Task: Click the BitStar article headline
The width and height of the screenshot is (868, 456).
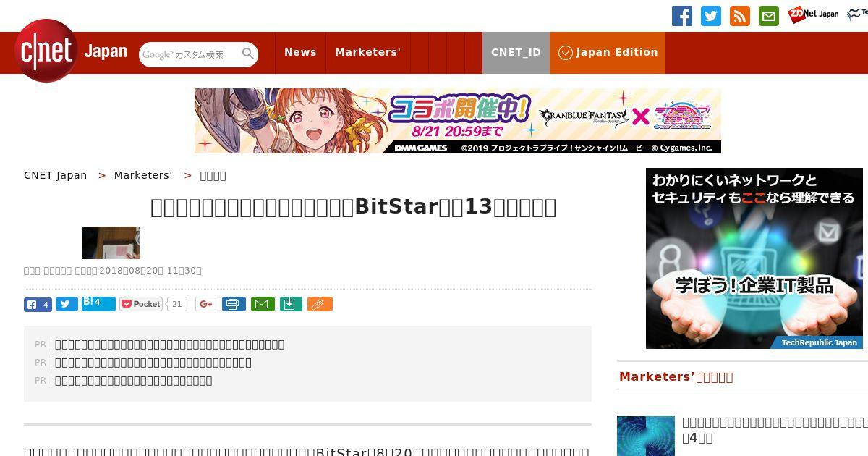Action: tap(354, 207)
